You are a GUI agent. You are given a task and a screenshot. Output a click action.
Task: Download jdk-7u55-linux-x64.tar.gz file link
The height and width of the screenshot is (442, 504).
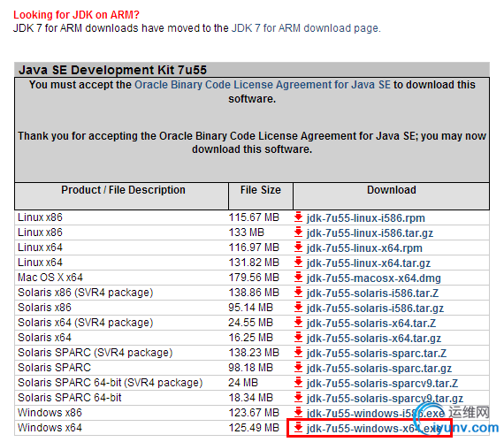point(369,263)
